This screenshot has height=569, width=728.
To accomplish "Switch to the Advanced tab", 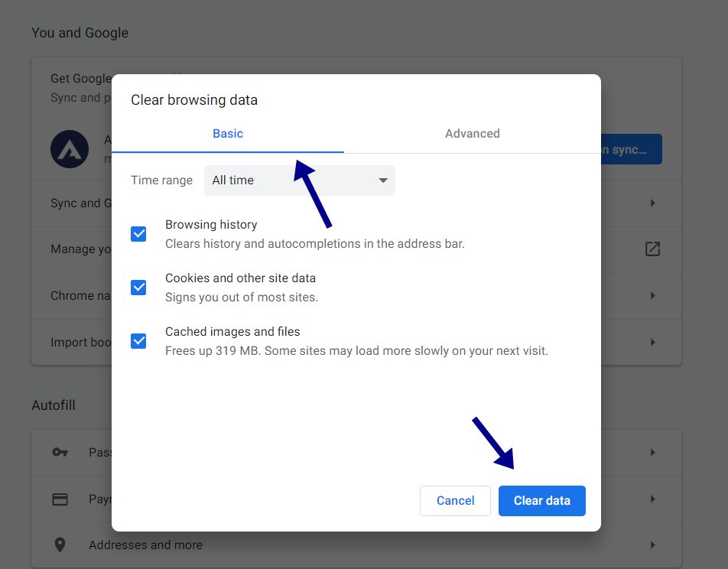I will click(472, 133).
